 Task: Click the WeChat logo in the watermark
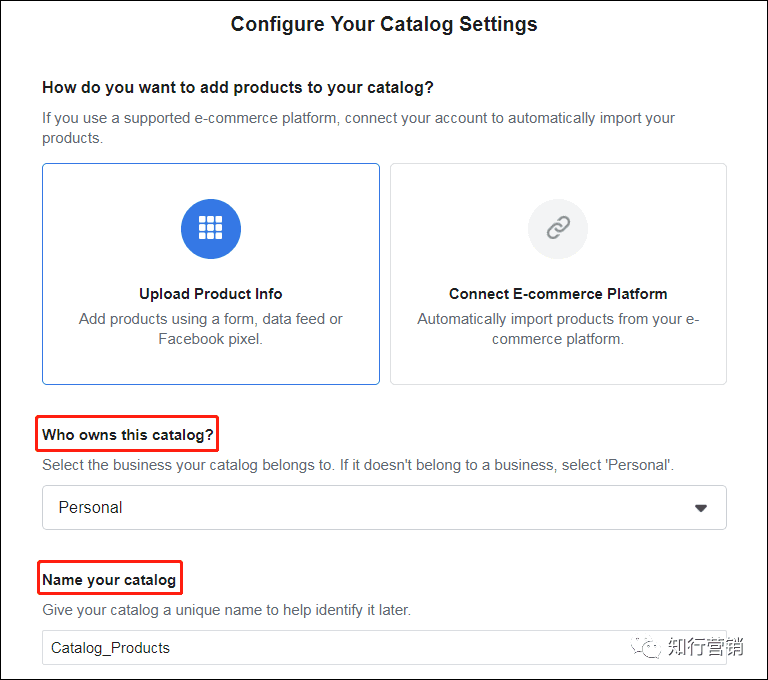tap(645, 647)
